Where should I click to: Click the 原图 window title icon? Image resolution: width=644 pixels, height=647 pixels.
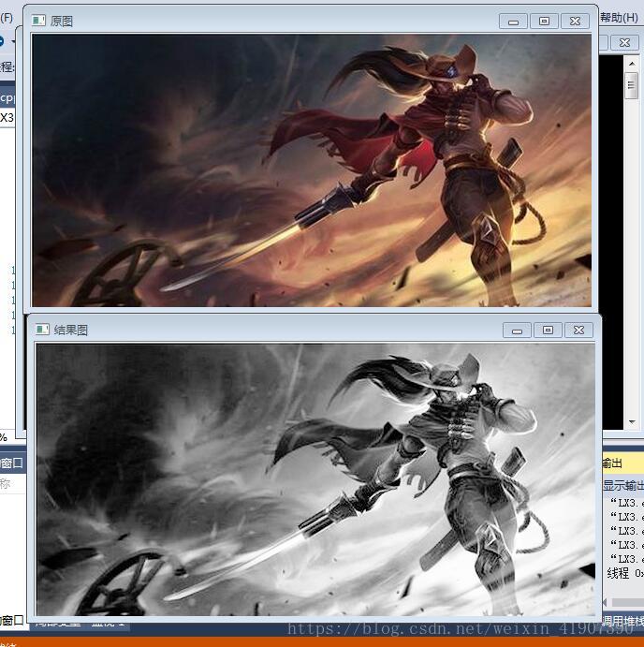coord(38,21)
